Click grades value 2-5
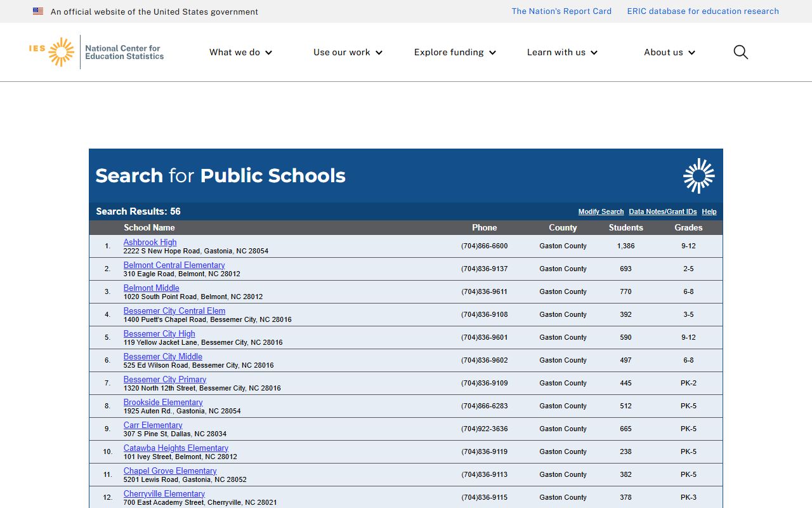 coord(688,269)
